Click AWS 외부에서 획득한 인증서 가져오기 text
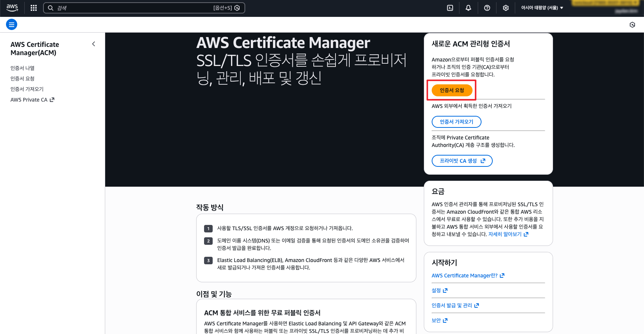This screenshot has width=644, height=334. point(471,106)
